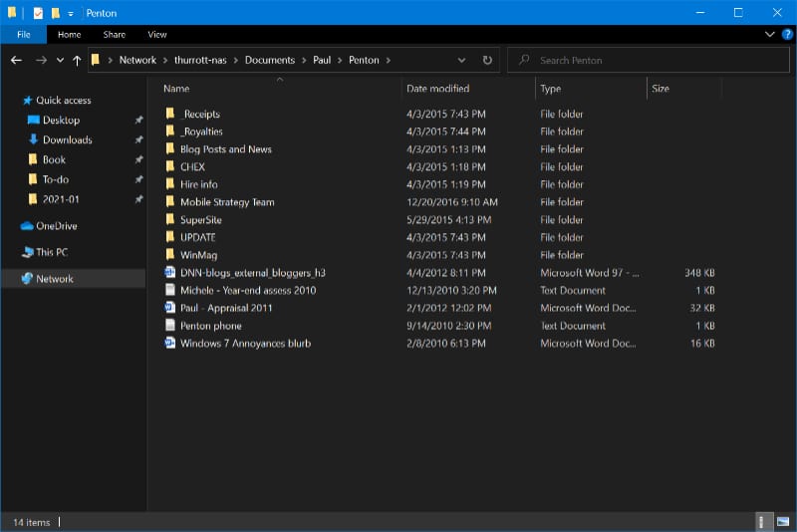Select the DNN-blogs_external_bloggers_h3 Word file icon
Screen dimensions: 797x532
[x=170, y=273]
